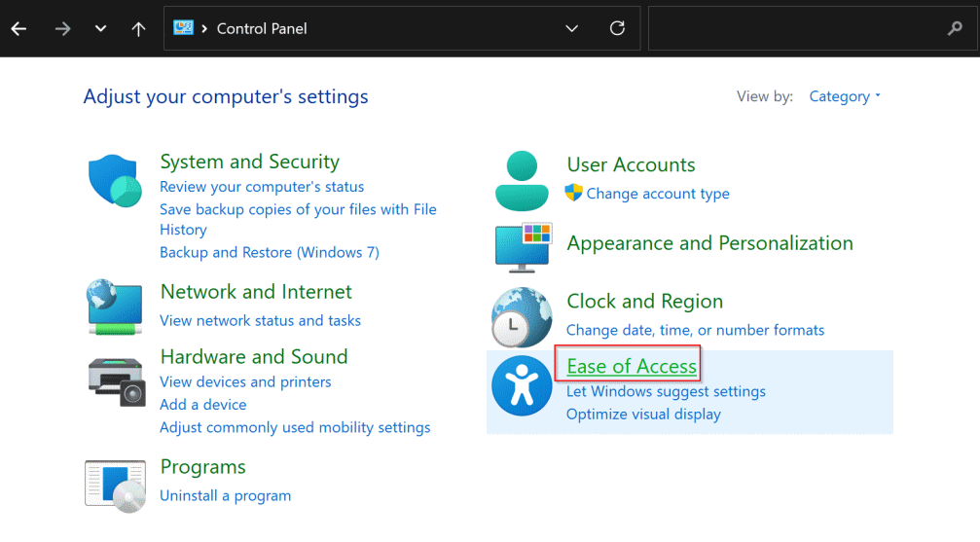Screen dimensions: 980x542
Task: Click the Hardware and Sound printer icon
Action: (117, 381)
